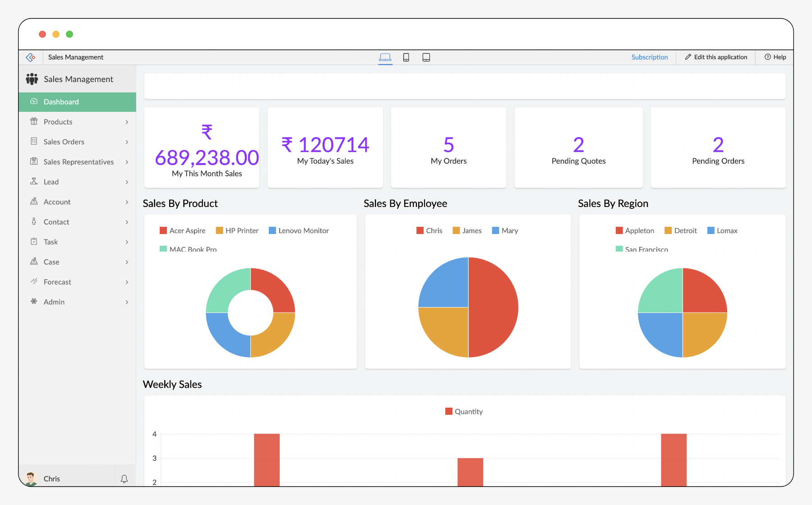Select the Products icon in the sidebar
The height and width of the screenshot is (505, 812).
(34, 122)
